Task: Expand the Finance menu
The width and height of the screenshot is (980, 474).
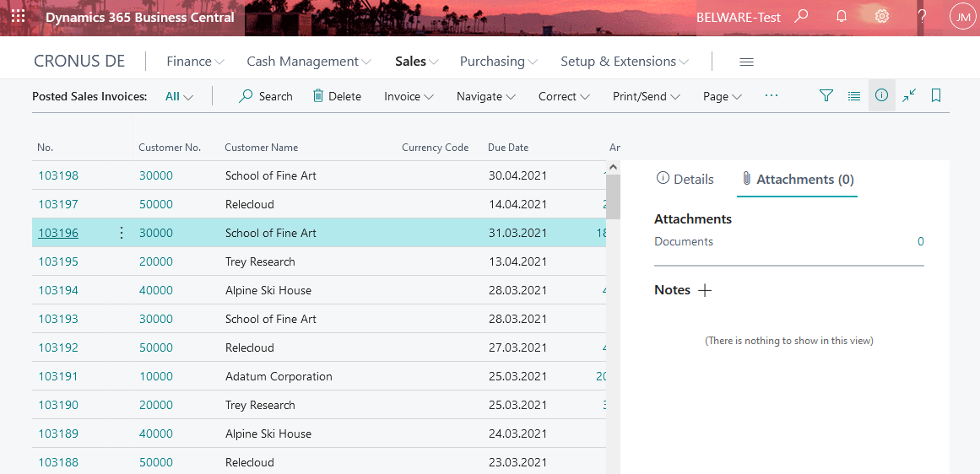Action: [195, 62]
